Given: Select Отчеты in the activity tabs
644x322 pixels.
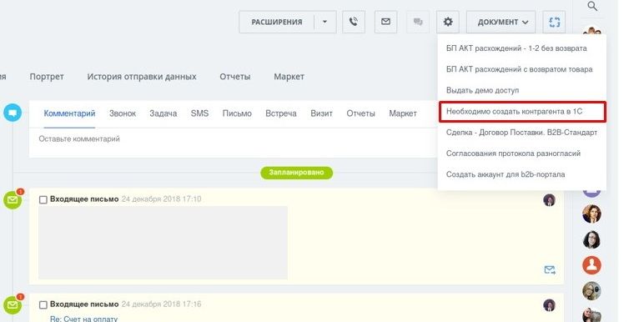Looking at the screenshot, I should (x=360, y=113).
